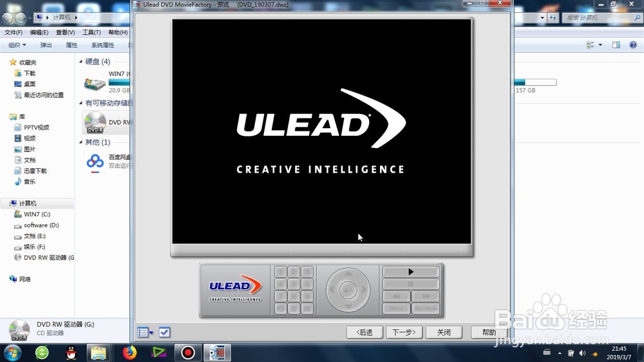Screen dimensions: 644x362
Task: Collapse the 硬盘 (4) group
Action: coord(81,62)
